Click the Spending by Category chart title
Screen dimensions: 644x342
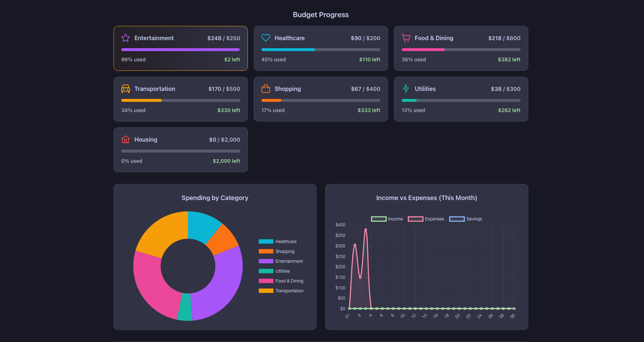(x=215, y=197)
